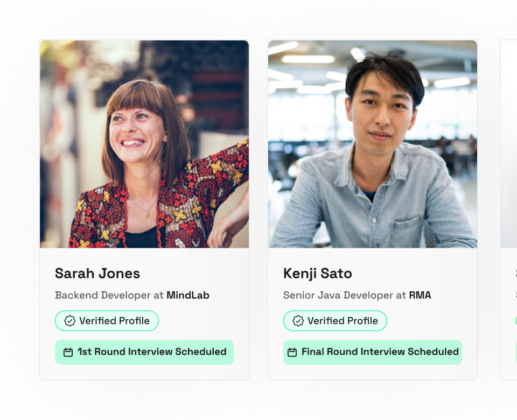Click calendar icon in 1st Round Interview tag
The image size is (517, 420).
(68, 352)
